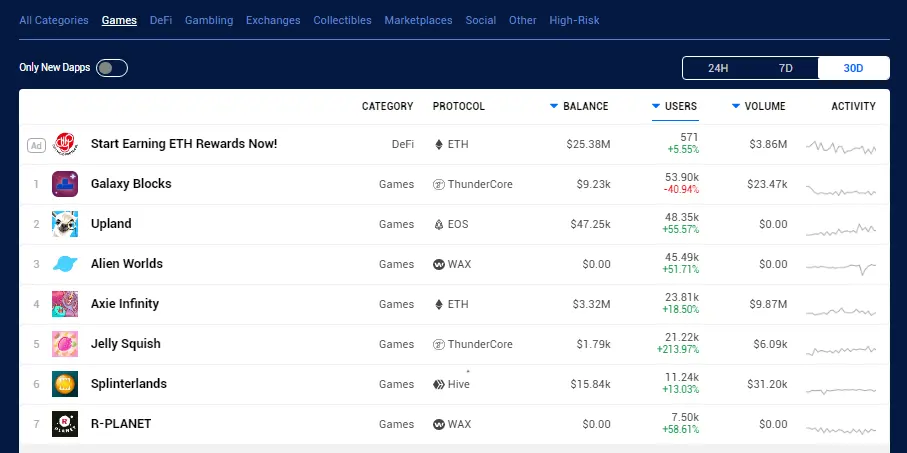907x453 pixels.
Task: Open the Upland dapp link
Action: [111, 223]
